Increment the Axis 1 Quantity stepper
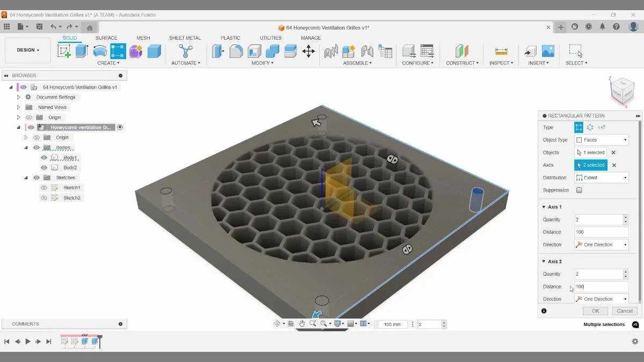The height and width of the screenshot is (362, 644). [626, 217]
